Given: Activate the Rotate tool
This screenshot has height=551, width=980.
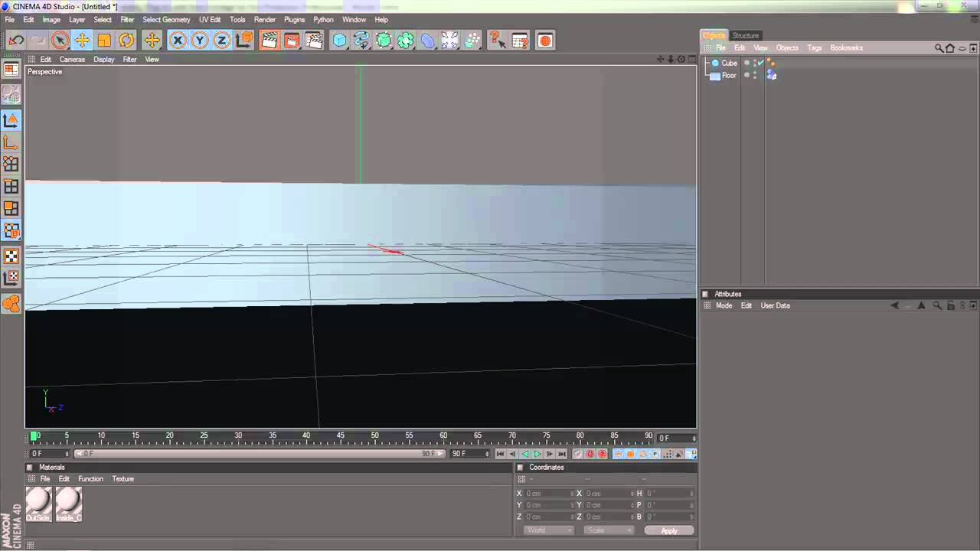Looking at the screenshot, I should coord(126,41).
